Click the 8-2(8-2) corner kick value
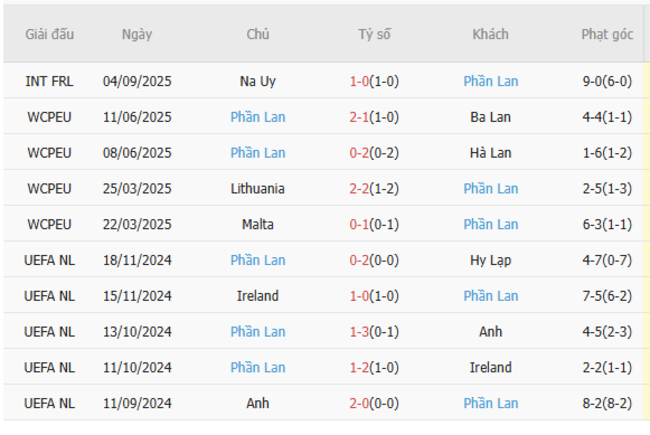The image size is (650, 435). click(x=607, y=404)
